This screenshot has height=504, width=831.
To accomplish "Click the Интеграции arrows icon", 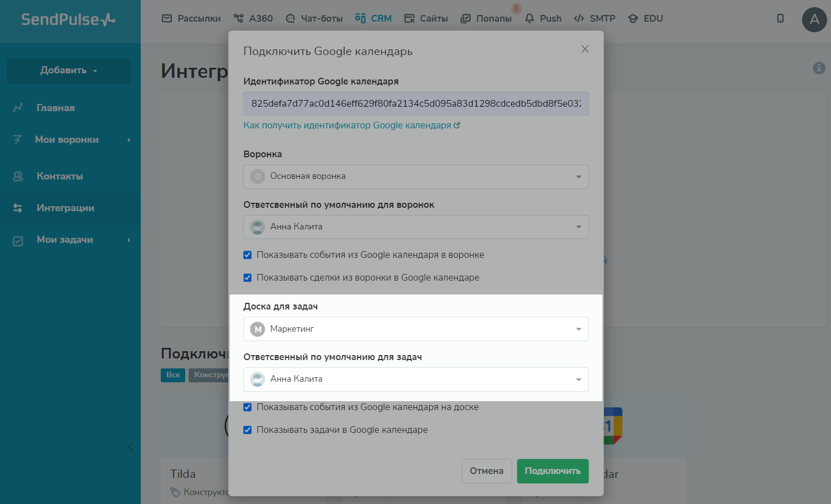I will pos(18,208).
